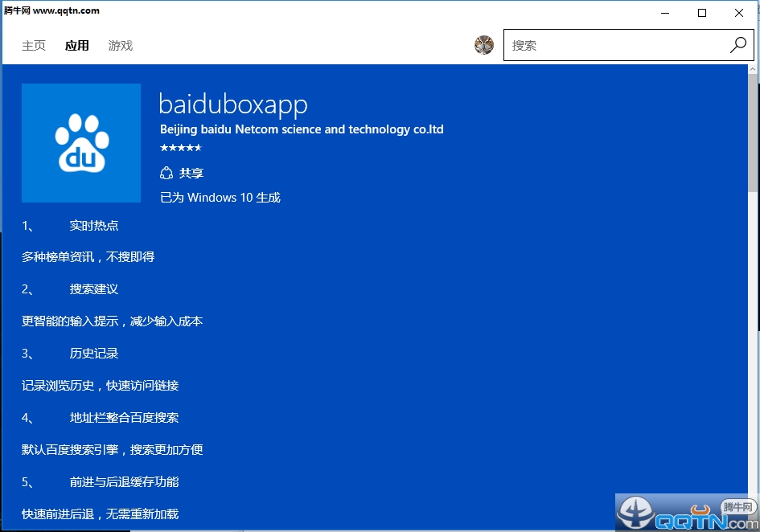
Task: Click the Baidu paw app logo
Action: (81, 143)
